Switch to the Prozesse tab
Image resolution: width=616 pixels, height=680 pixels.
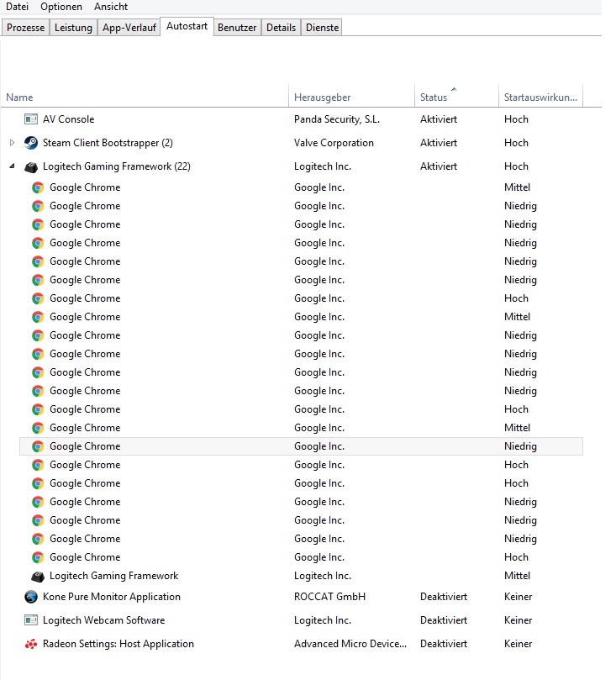click(25, 28)
